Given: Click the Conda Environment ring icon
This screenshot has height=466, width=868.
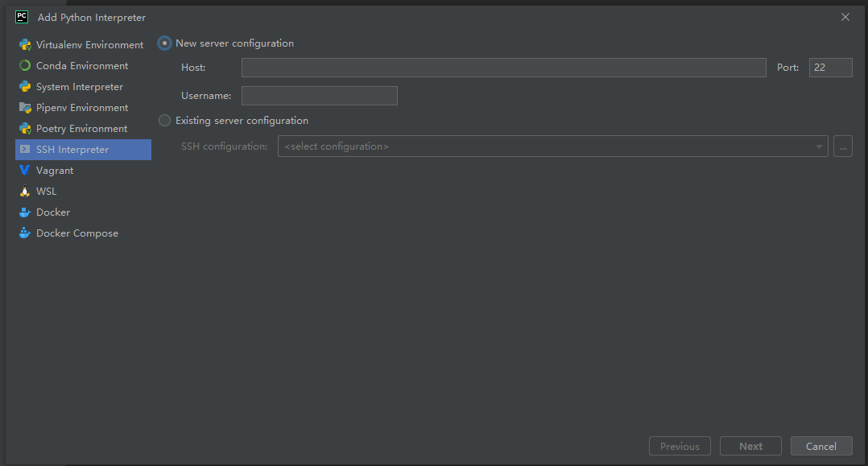Looking at the screenshot, I should [25, 66].
